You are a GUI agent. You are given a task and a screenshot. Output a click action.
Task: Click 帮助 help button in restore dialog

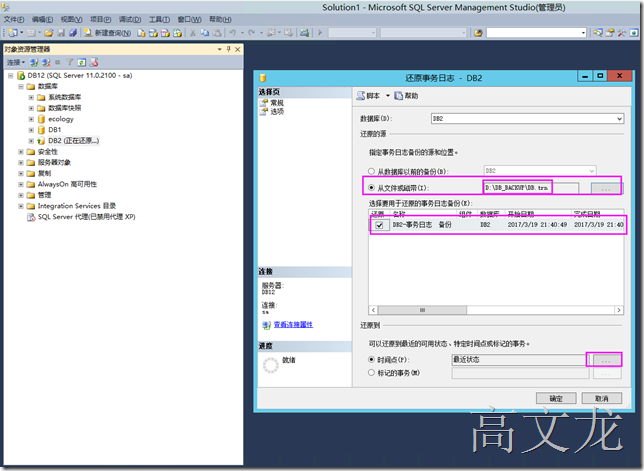(406, 96)
